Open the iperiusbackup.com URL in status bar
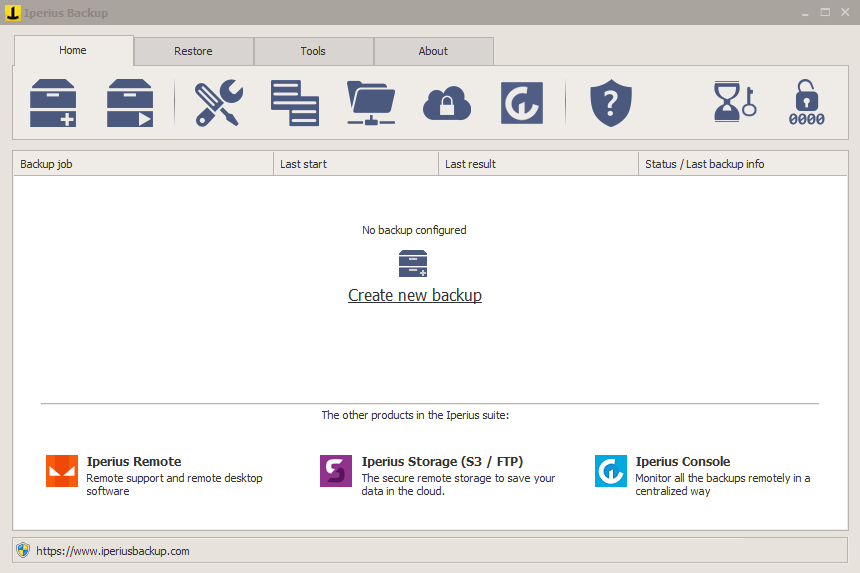This screenshot has height=573, width=860. coord(113,551)
